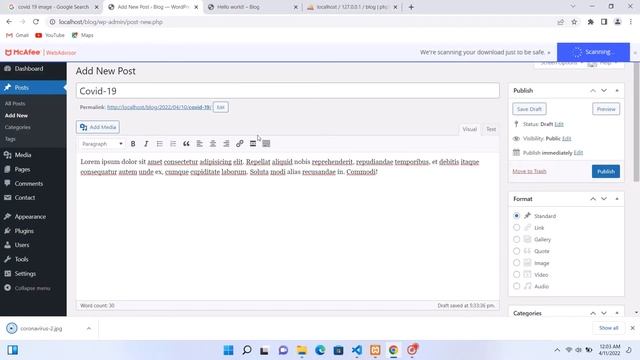Open download options for coronavirus-2.jpg
The width and height of the screenshot is (640, 360).
[x=89, y=328]
